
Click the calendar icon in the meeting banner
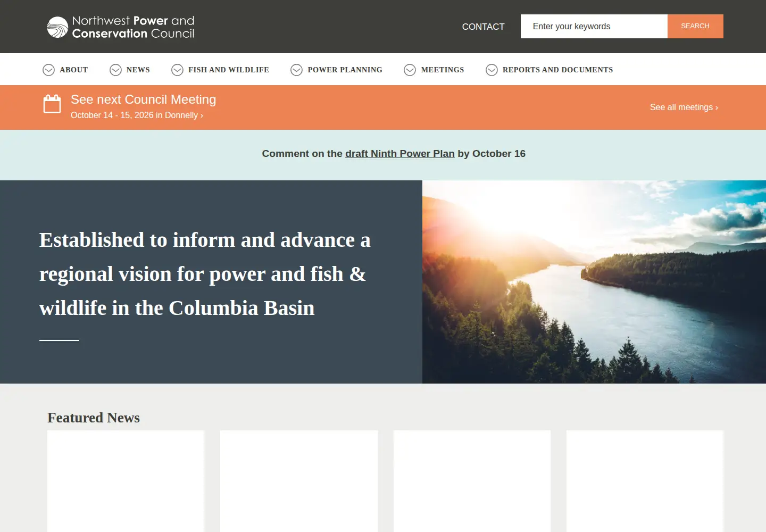tap(52, 104)
